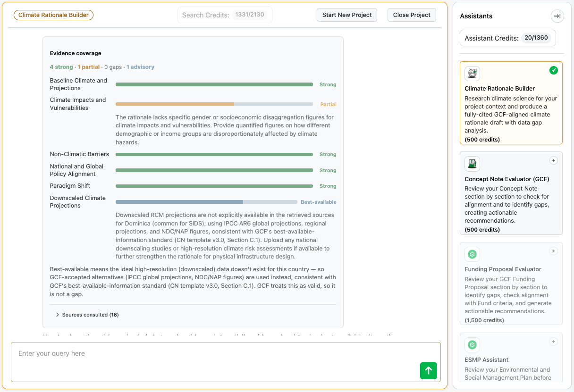Expand the Sources consulted (16) section
The height and width of the screenshot is (392, 574).
[87, 315]
